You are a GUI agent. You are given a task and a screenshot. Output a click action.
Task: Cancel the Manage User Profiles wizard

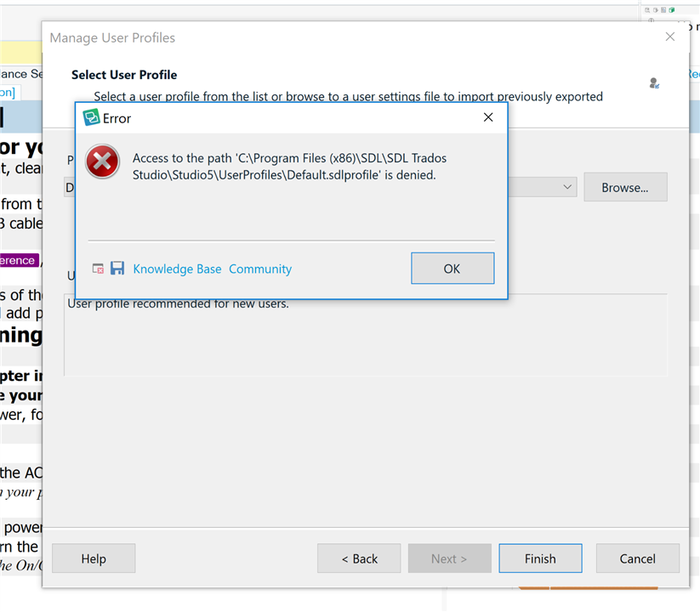638,558
